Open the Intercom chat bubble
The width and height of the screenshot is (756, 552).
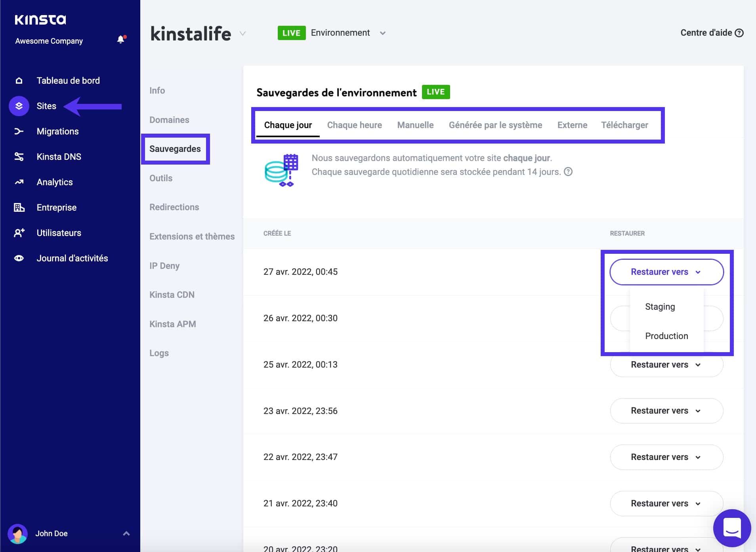pos(733,528)
